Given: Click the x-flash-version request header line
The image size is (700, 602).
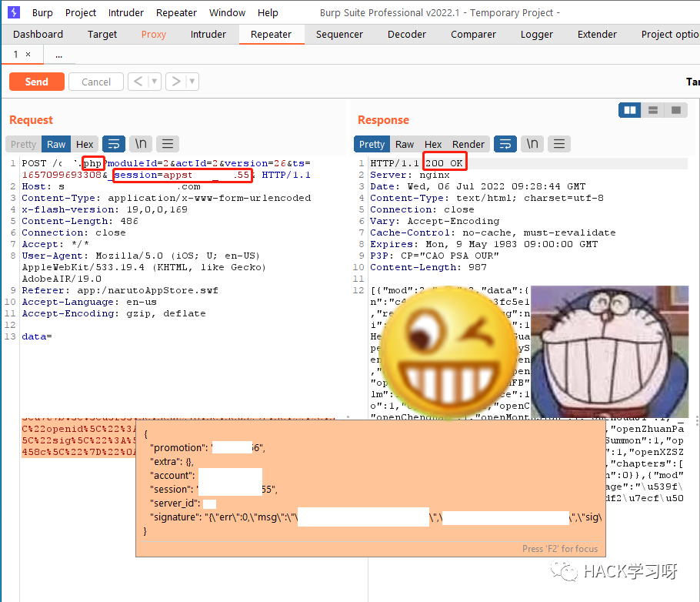Looking at the screenshot, I should coord(105,209).
